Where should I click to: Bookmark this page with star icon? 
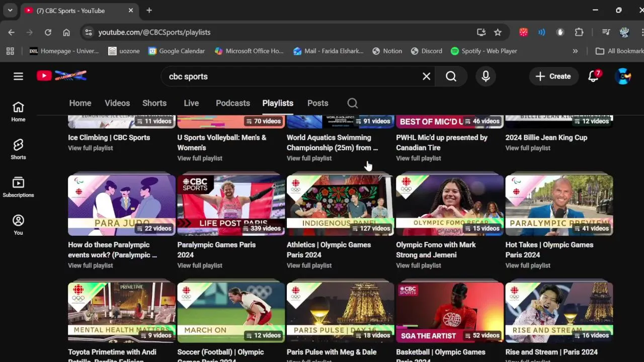click(498, 32)
